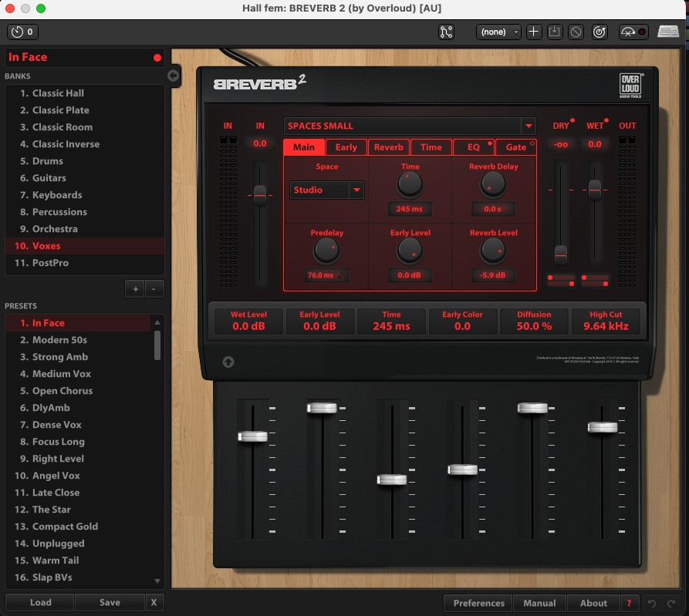Image resolution: width=689 pixels, height=616 pixels.
Task: Switch to the EQ tab
Action: pos(474,147)
